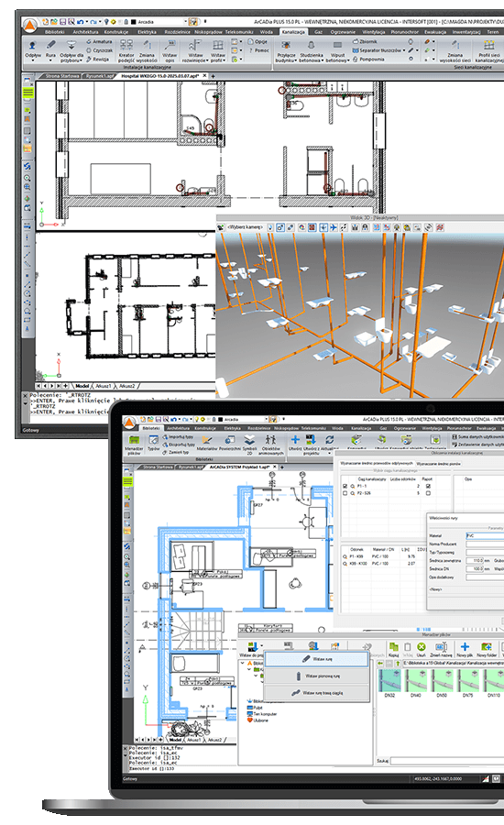Click Nowy plik plus icon
The image size is (504, 825).
click(465, 649)
